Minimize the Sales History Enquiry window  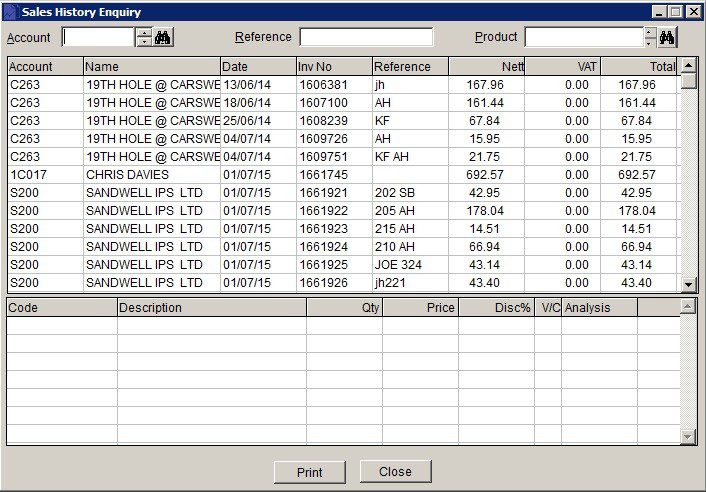click(659, 12)
